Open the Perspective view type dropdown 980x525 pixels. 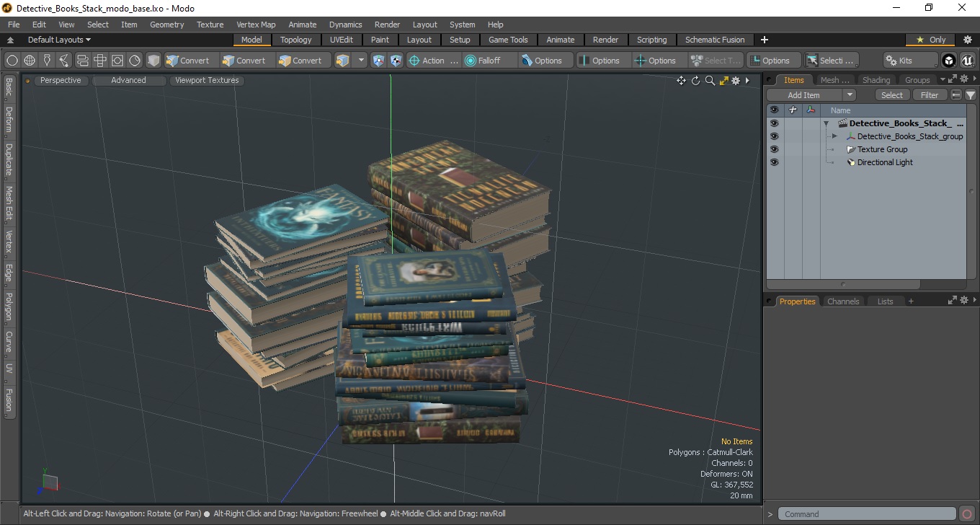[x=61, y=80]
